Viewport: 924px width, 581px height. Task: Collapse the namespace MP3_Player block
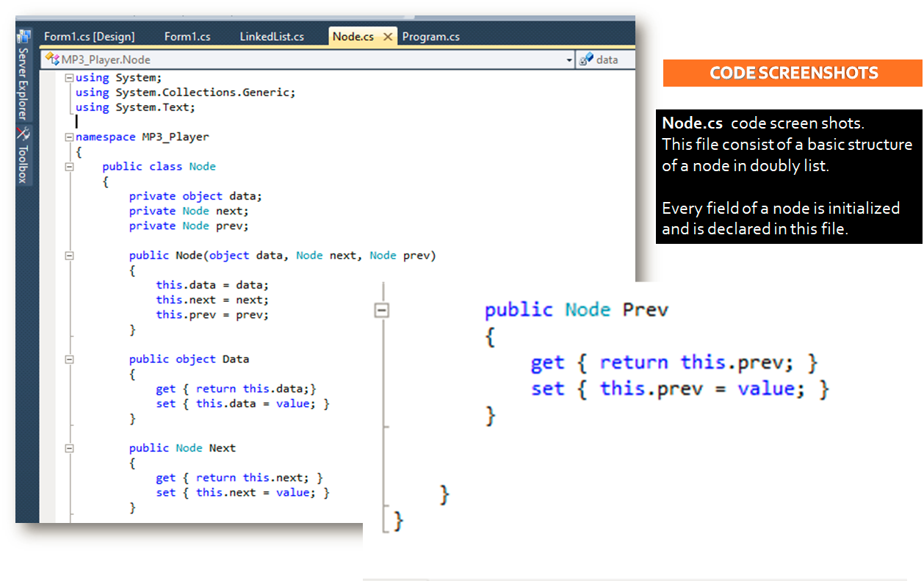69,137
